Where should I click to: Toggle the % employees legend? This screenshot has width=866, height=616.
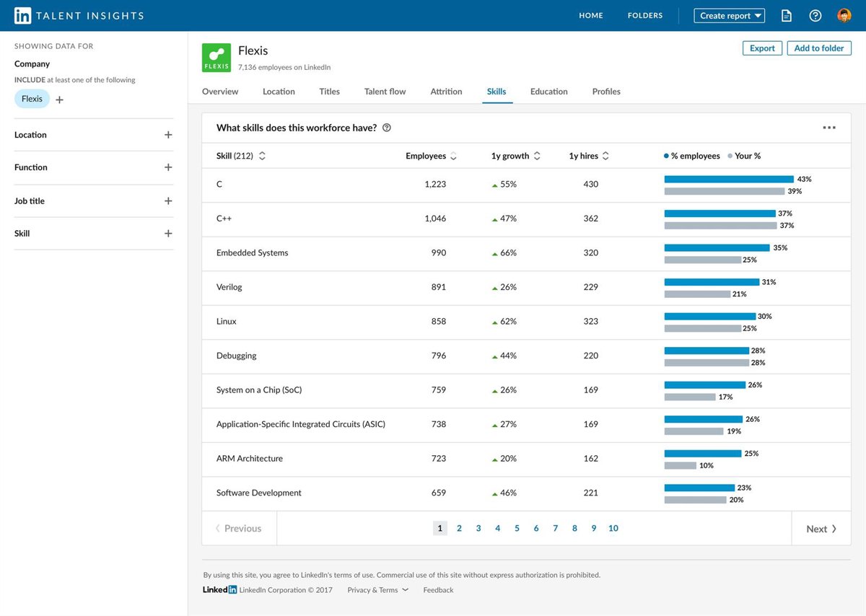[x=693, y=156]
